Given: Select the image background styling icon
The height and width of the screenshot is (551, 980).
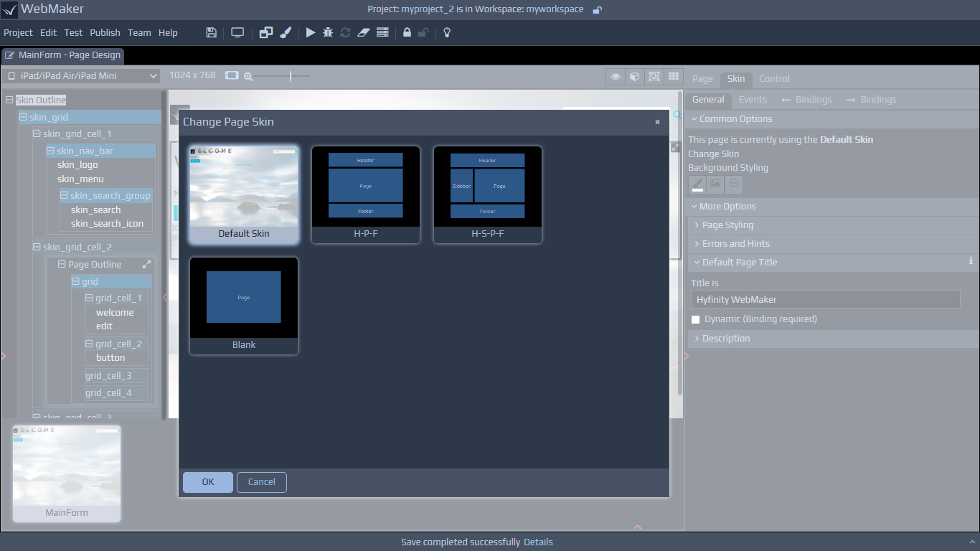Looking at the screenshot, I should [x=715, y=185].
